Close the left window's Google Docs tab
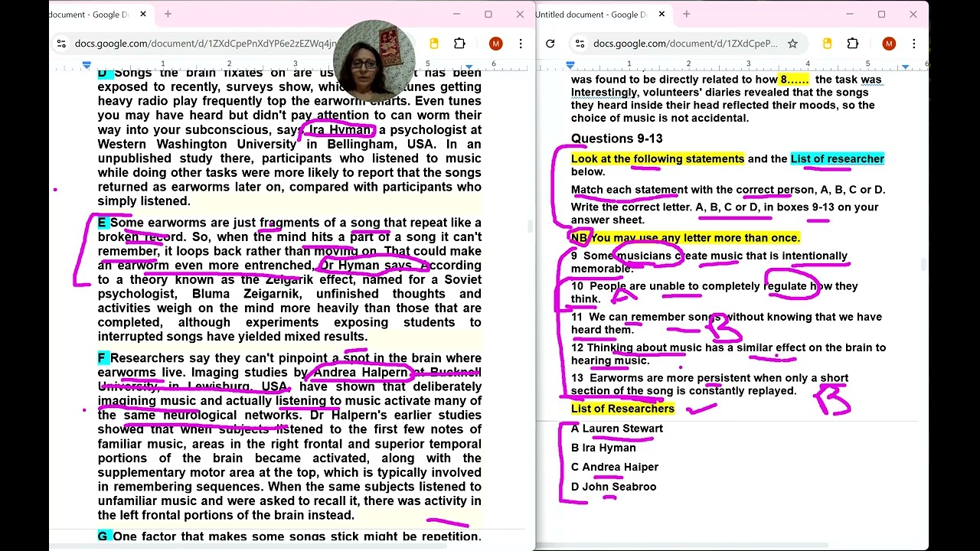The image size is (980, 551). point(142,14)
